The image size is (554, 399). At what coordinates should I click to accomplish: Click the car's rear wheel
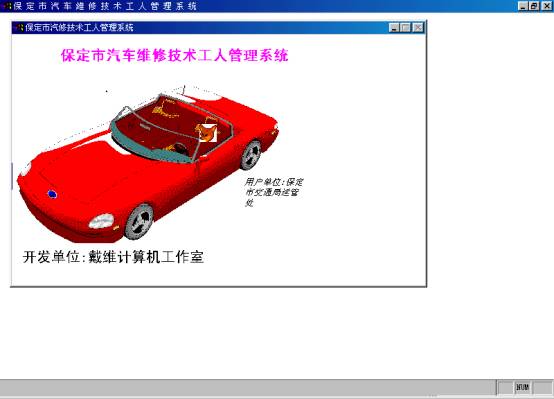[251, 154]
